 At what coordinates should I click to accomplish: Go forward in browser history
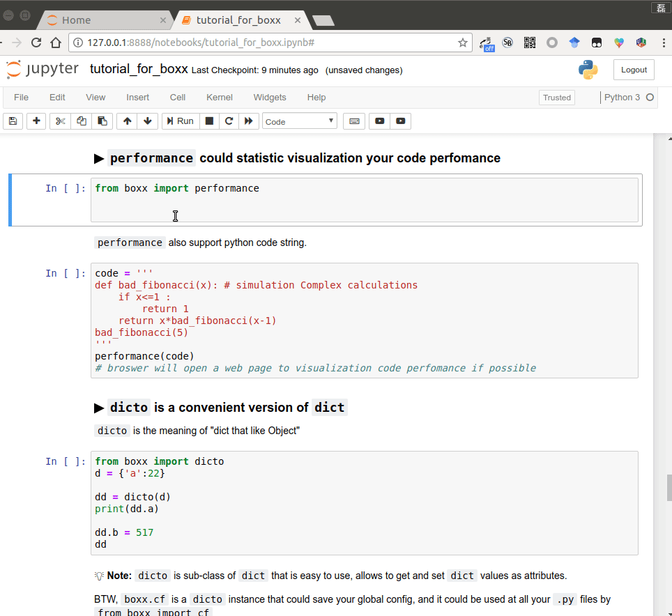tap(16, 43)
